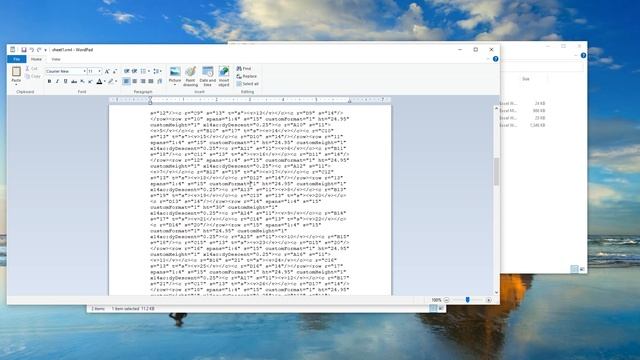Click the Increase indent icon
Screen dimensions: 640x360
pos(134,71)
